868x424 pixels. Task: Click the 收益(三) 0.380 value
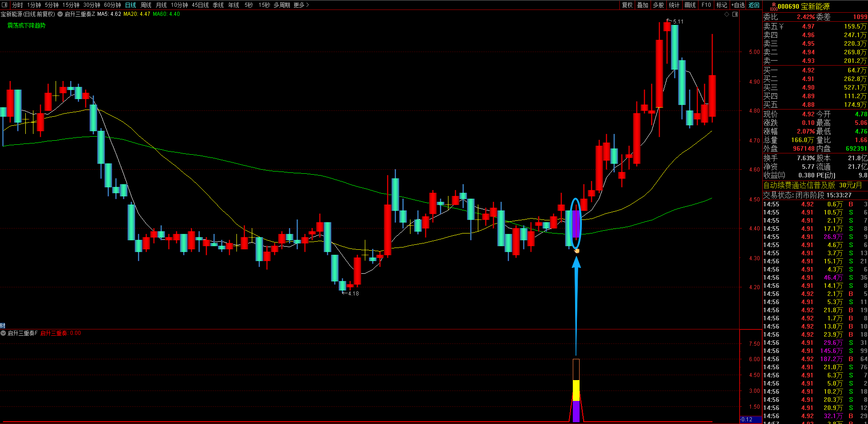(806, 176)
